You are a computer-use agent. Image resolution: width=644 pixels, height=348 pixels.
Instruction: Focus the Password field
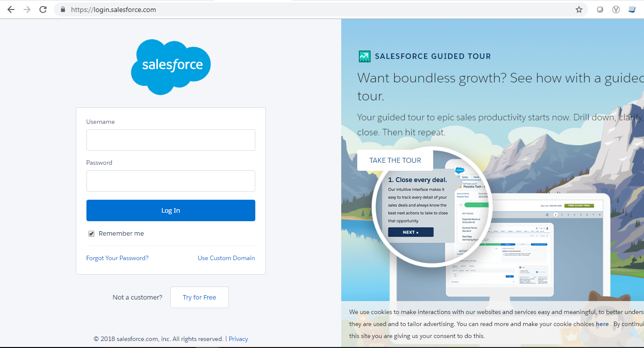171,181
